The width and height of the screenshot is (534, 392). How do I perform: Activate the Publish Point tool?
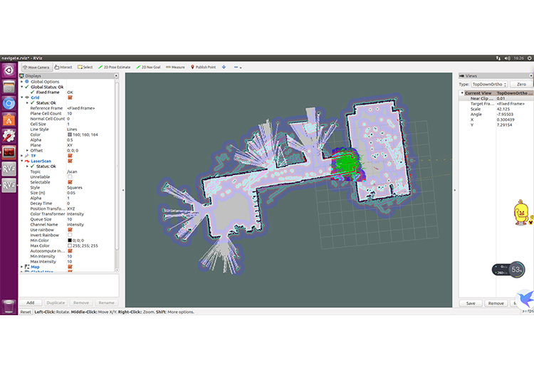tap(204, 67)
